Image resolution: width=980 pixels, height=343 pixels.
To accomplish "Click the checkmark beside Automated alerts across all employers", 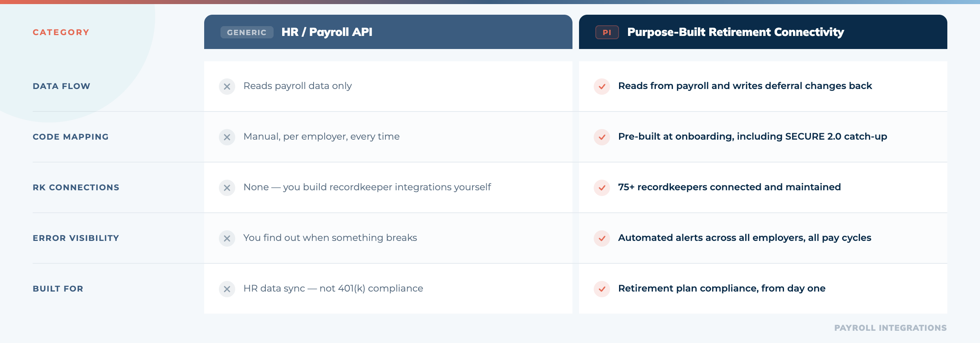I will coord(602,238).
